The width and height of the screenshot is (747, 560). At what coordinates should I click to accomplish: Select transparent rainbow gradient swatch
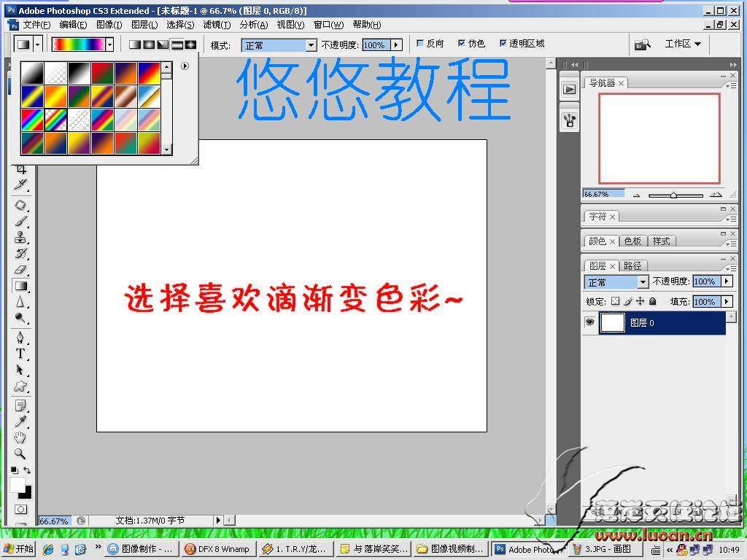pyautogui.click(x=55, y=120)
